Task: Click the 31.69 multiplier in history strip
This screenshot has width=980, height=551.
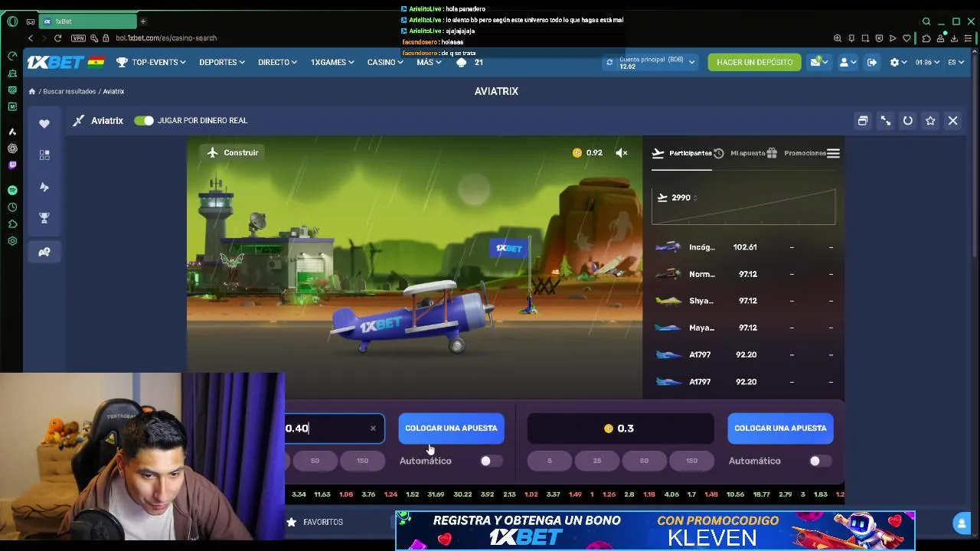Action: tap(436, 494)
